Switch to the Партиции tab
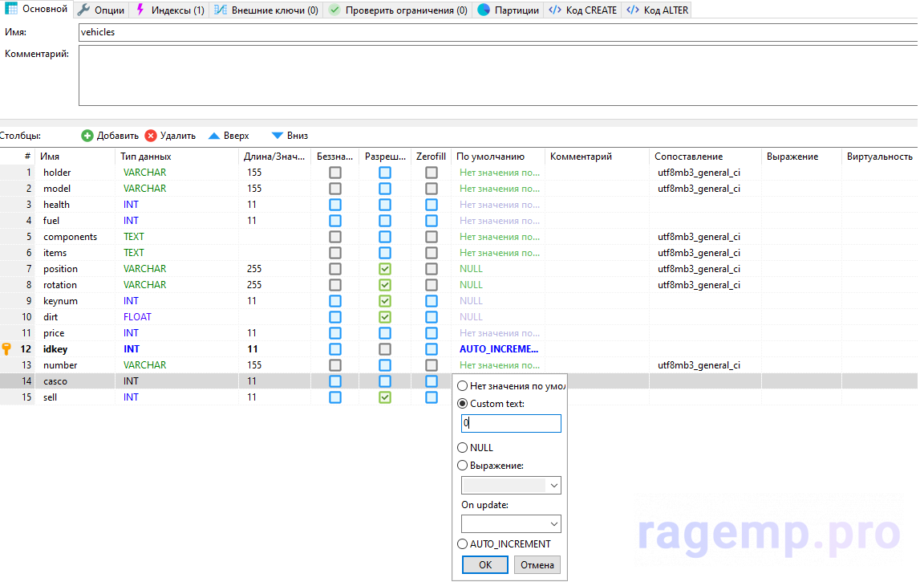Viewport: 924px width, 582px height. click(508, 10)
